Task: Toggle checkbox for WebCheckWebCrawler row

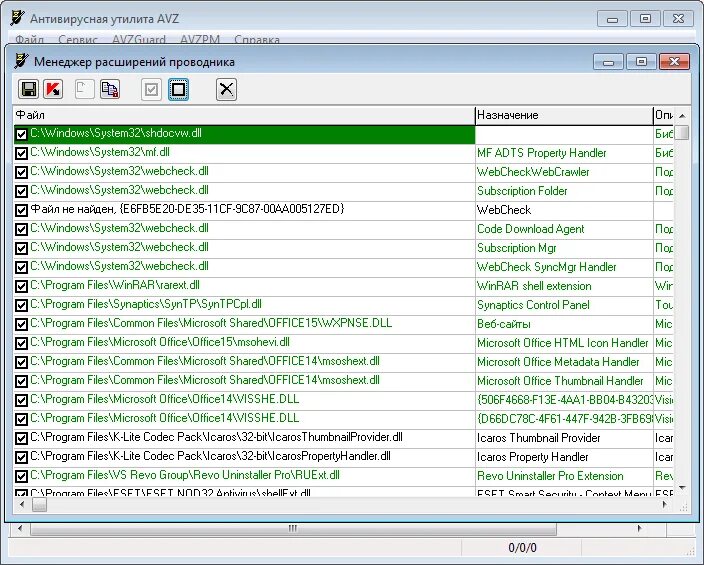Action: [x=21, y=172]
